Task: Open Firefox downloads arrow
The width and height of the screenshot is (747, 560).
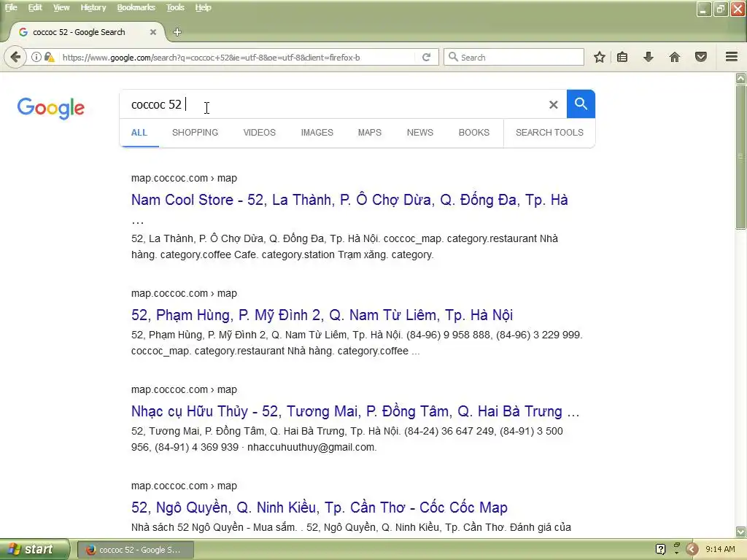Action: 649,58
